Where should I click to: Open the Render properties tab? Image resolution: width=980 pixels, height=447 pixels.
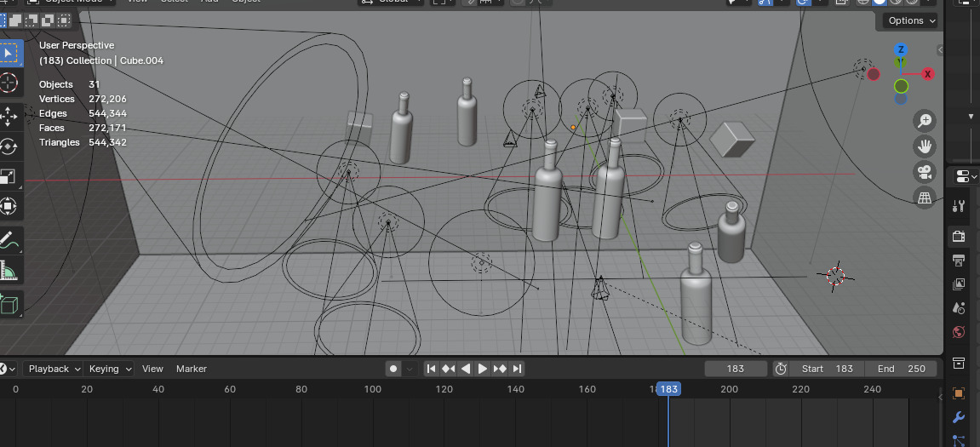click(x=958, y=237)
